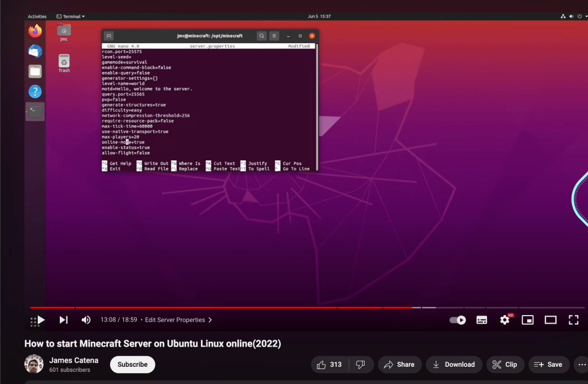Maximize the terminal window
Viewport: 588px width, 384px height.
tap(300, 36)
